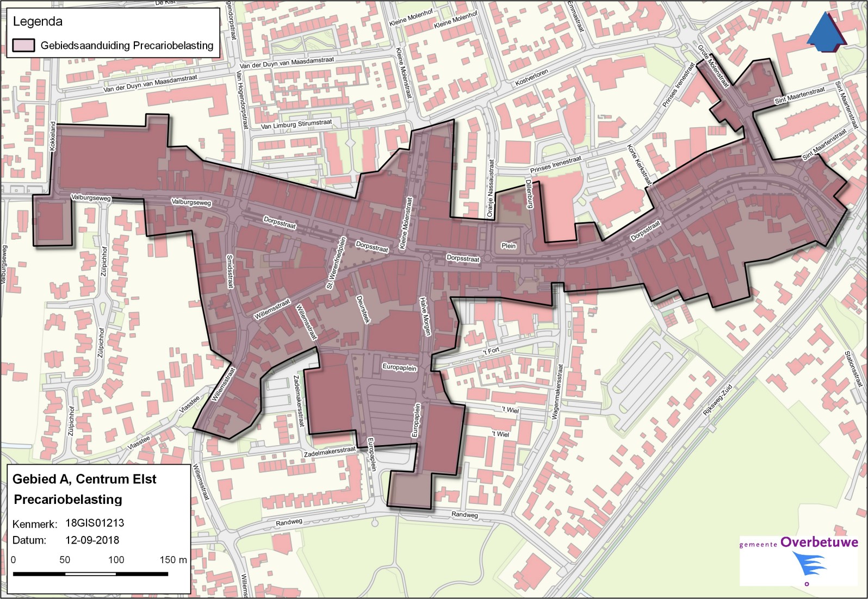Image resolution: width=868 pixels, height=599 pixels.
Task: Click the Gebiedsaanduiding Precariobelasting legend label
Action: tap(127, 46)
